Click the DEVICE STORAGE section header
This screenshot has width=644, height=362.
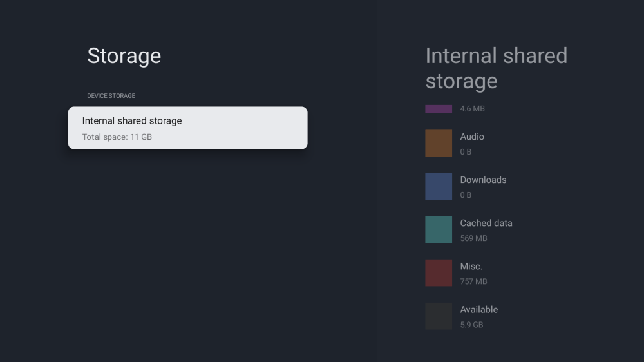(x=111, y=96)
